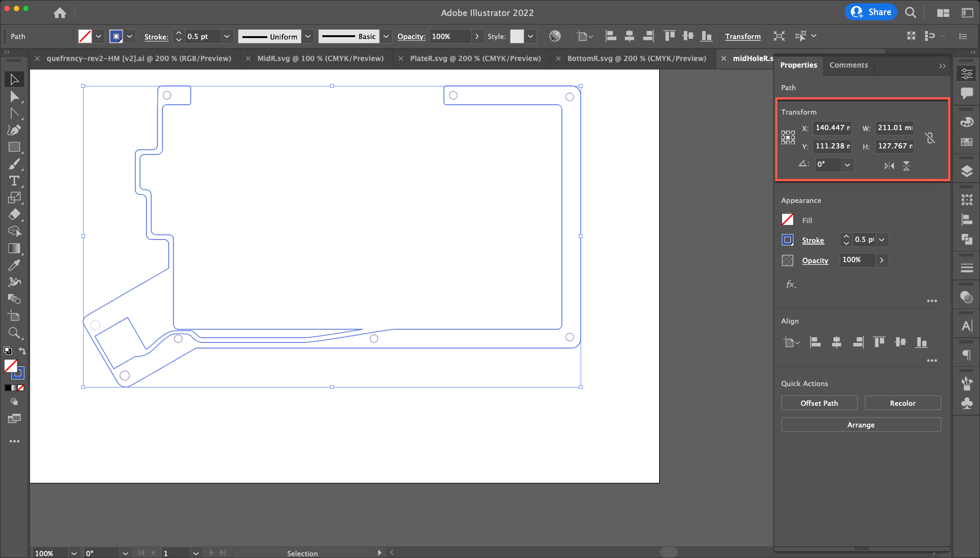Click the Fill swatch in Appearance
The image size is (980, 558).
point(787,219)
